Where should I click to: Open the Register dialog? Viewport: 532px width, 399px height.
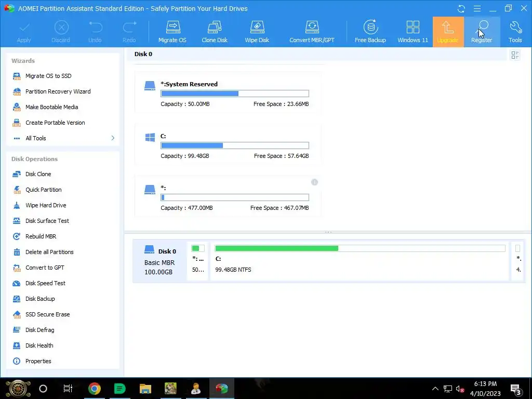coord(482,32)
